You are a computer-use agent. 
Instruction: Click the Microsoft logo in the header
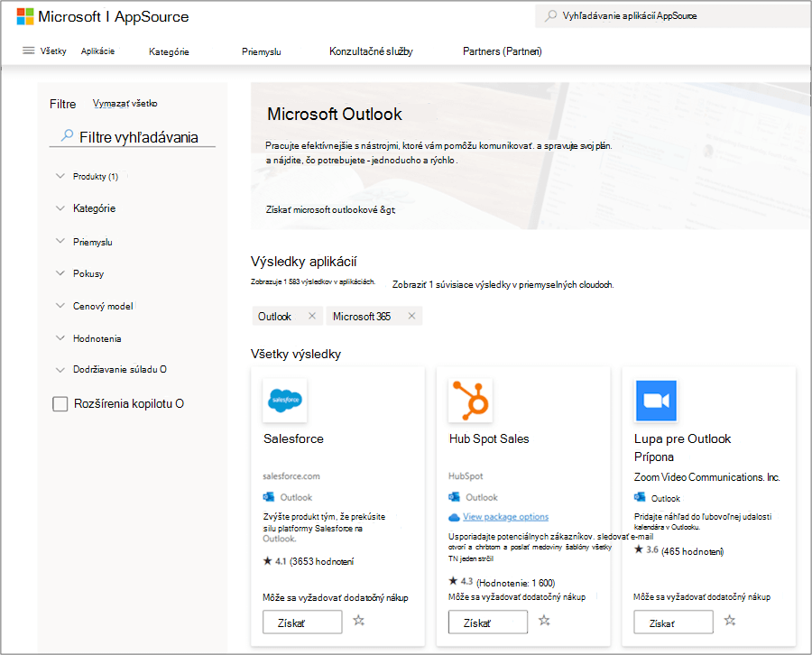coord(25,16)
